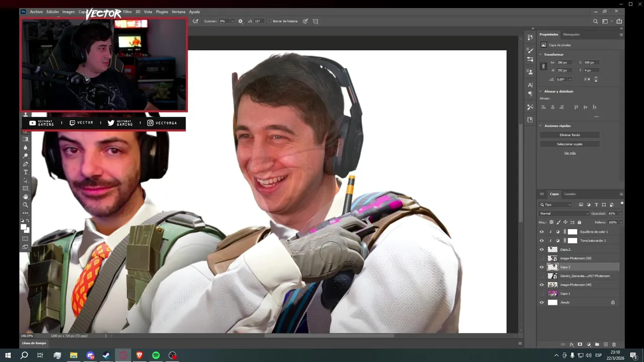Screen dimensions: 644x362
Task: Flip horizontally in Transformar section
Action: (x=587, y=79)
